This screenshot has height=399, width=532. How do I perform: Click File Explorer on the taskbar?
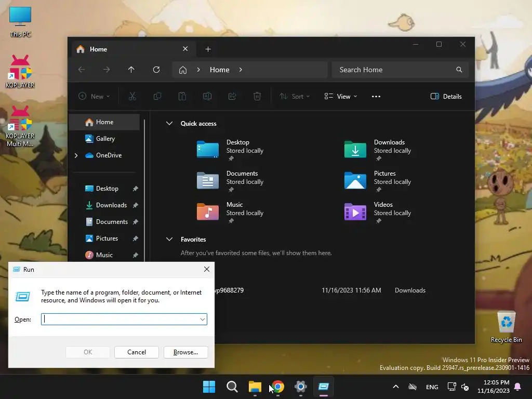click(x=255, y=387)
